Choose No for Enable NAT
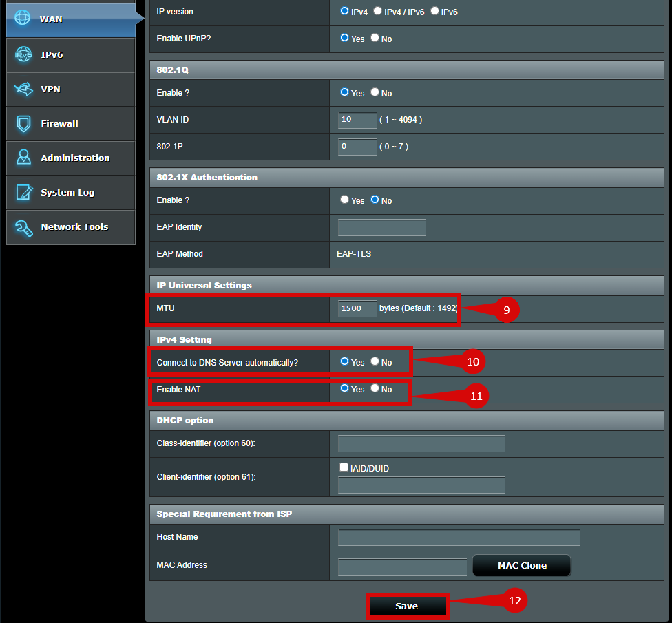This screenshot has height=623, width=672. point(375,388)
